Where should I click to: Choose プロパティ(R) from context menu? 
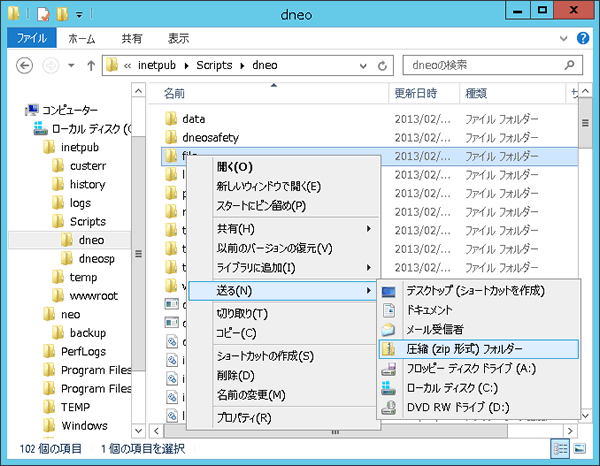[x=243, y=417]
